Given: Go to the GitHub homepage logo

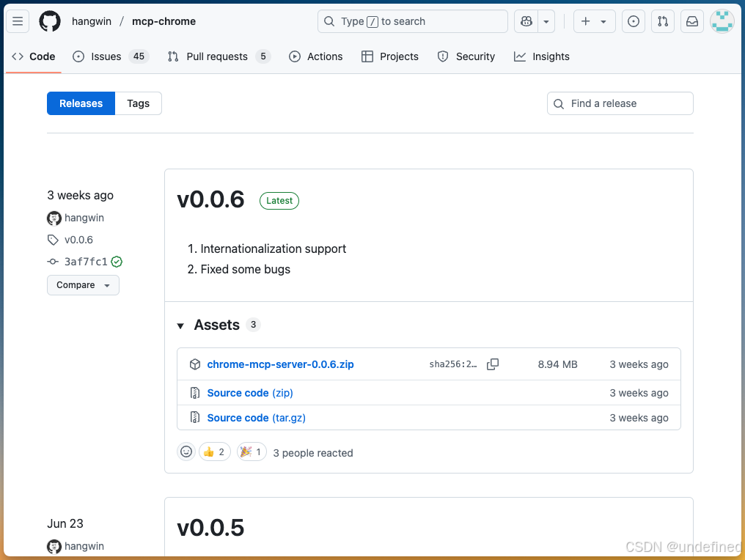Looking at the screenshot, I should pos(50,21).
